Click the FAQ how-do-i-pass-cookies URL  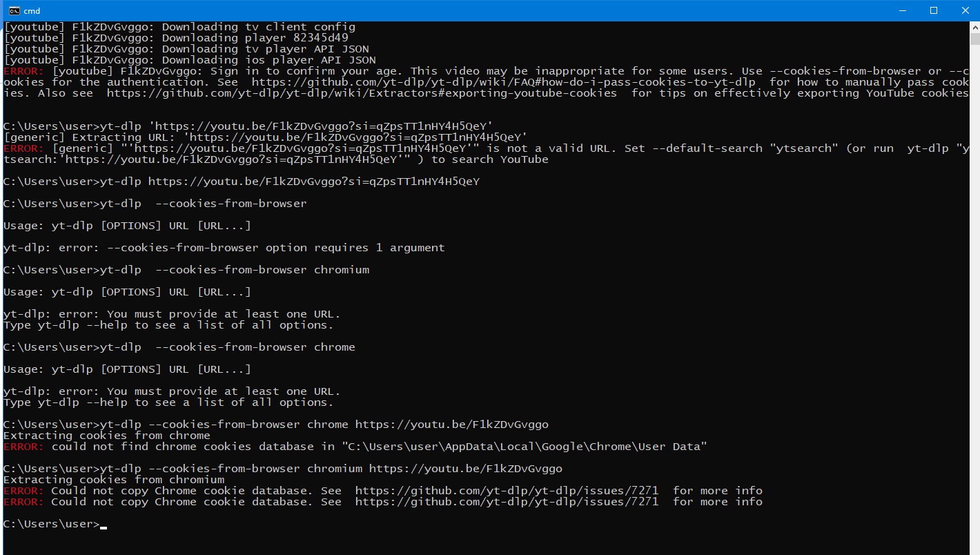click(503, 82)
